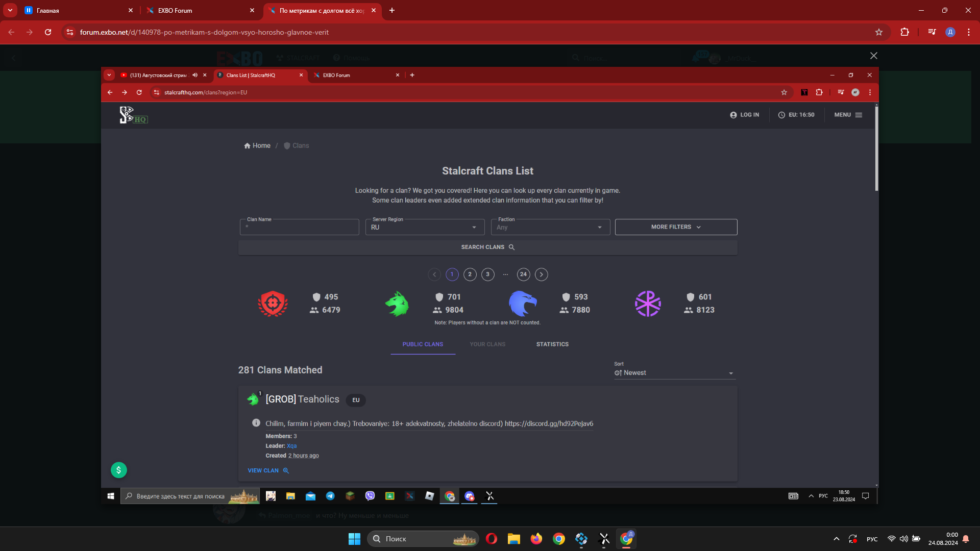The width and height of the screenshot is (980, 551).
Task: Launch Firefox from the taskbar
Action: click(536, 539)
